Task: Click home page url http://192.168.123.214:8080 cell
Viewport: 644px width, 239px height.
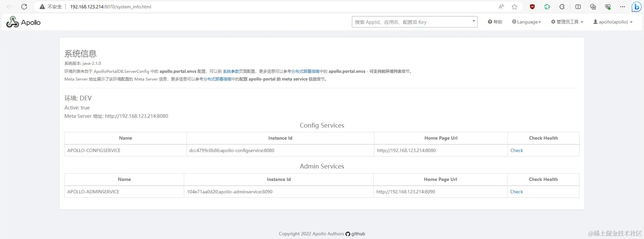Action: tap(441, 150)
